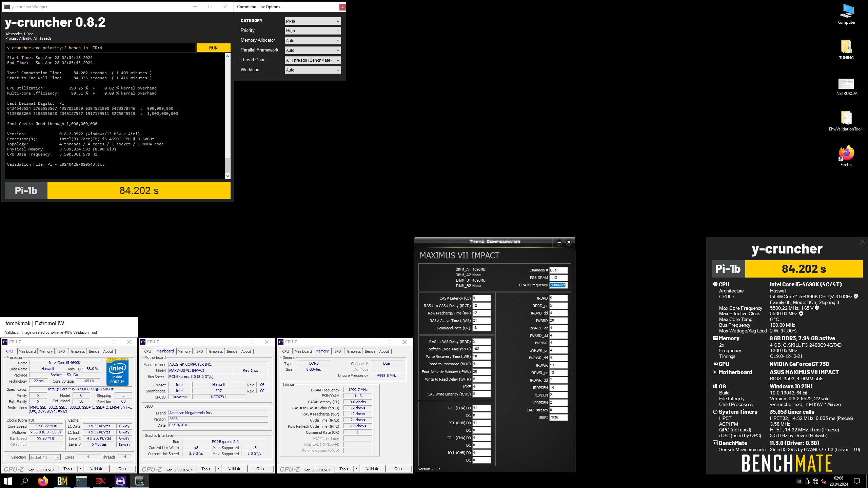Image resolution: width=868 pixels, height=488 pixels.
Task: Select the DRAM Frequency 2600MHz field
Action: (x=558, y=285)
